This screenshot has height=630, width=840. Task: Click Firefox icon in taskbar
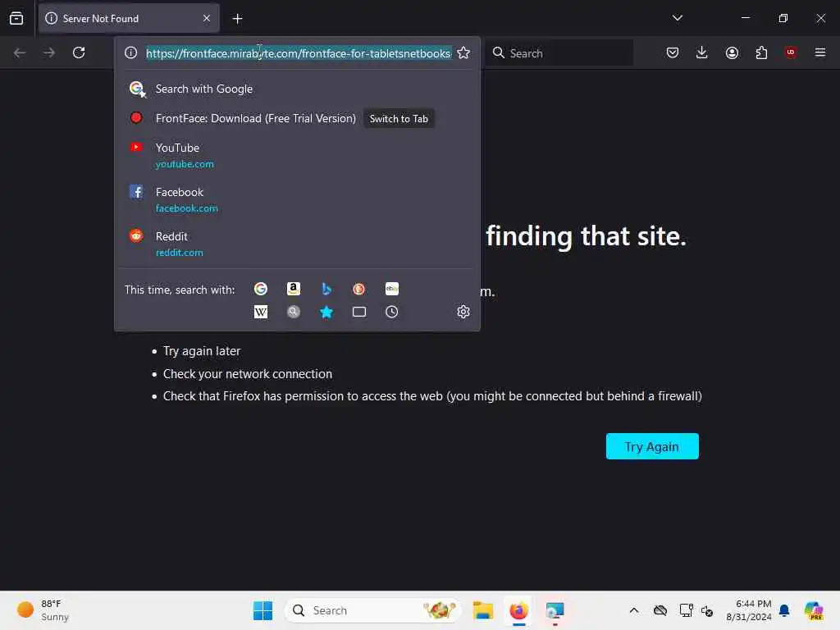(x=518, y=610)
